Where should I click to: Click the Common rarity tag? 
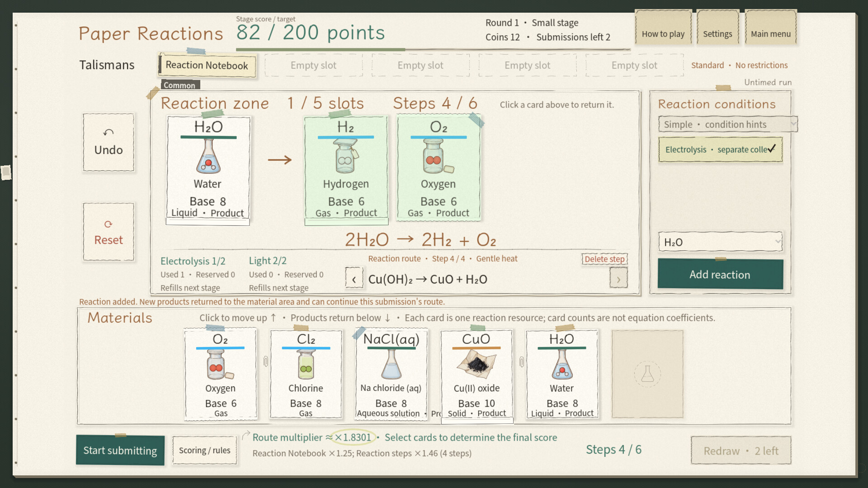[180, 85]
